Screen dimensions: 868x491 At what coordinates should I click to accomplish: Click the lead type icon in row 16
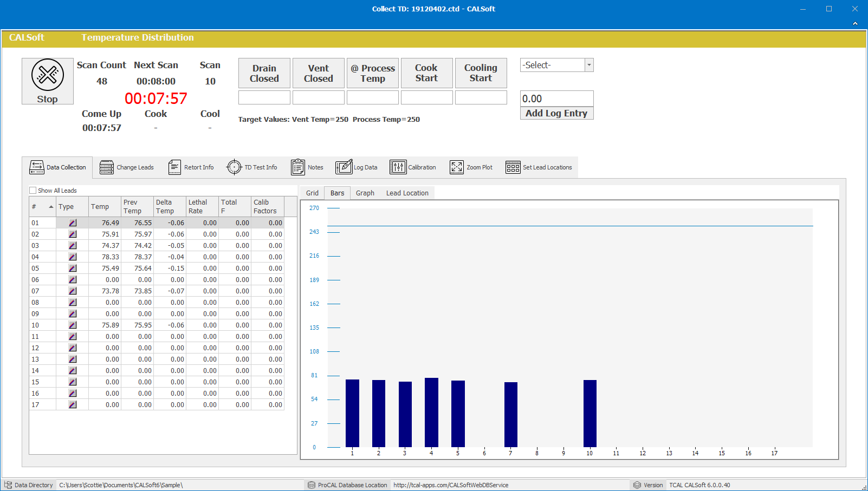coord(73,394)
